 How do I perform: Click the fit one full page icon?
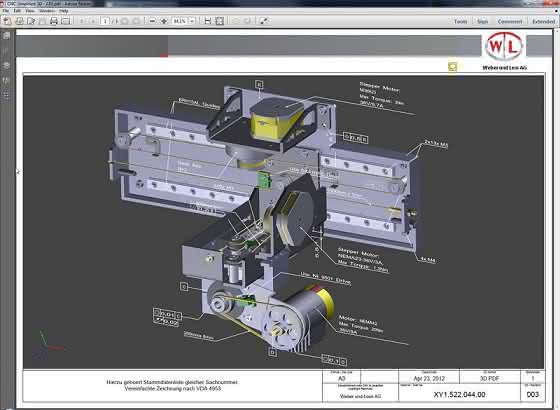(x=220, y=21)
